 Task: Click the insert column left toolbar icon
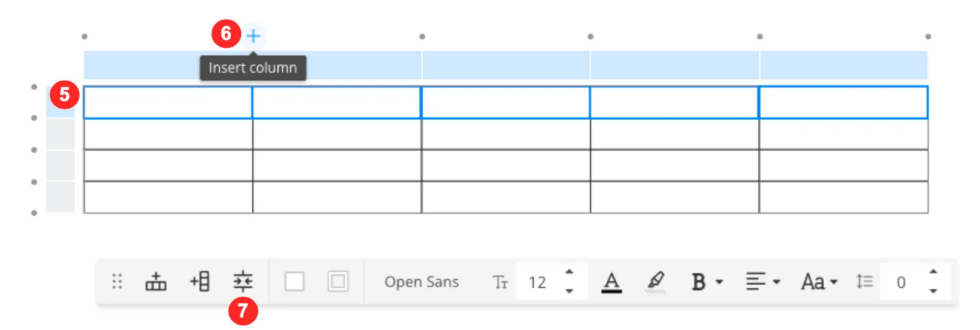(200, 282)
